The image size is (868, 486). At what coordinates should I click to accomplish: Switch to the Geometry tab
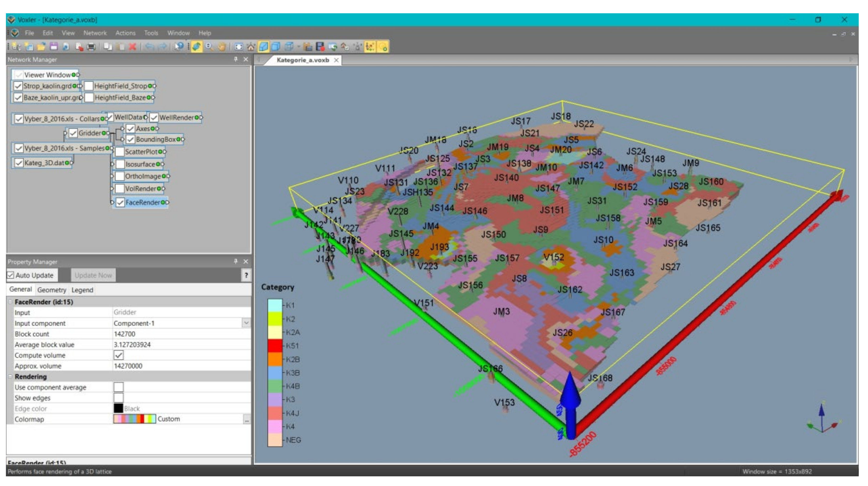[x=51, y=290]
